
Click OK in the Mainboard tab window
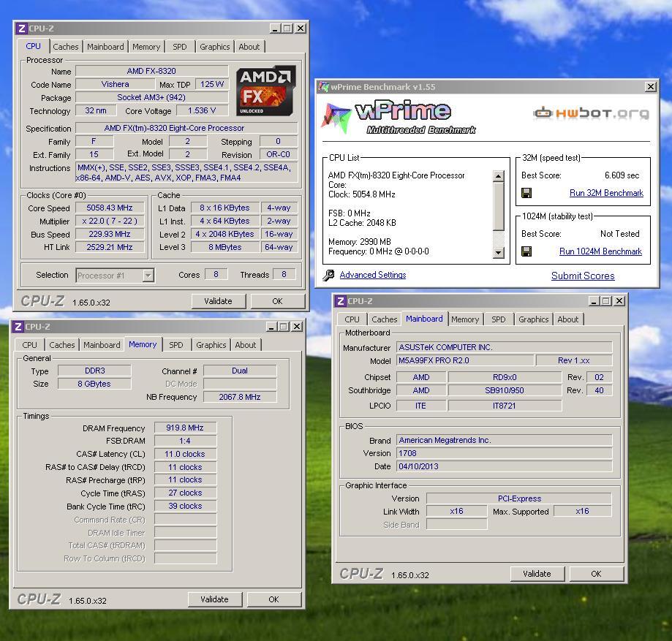point(596,574)
